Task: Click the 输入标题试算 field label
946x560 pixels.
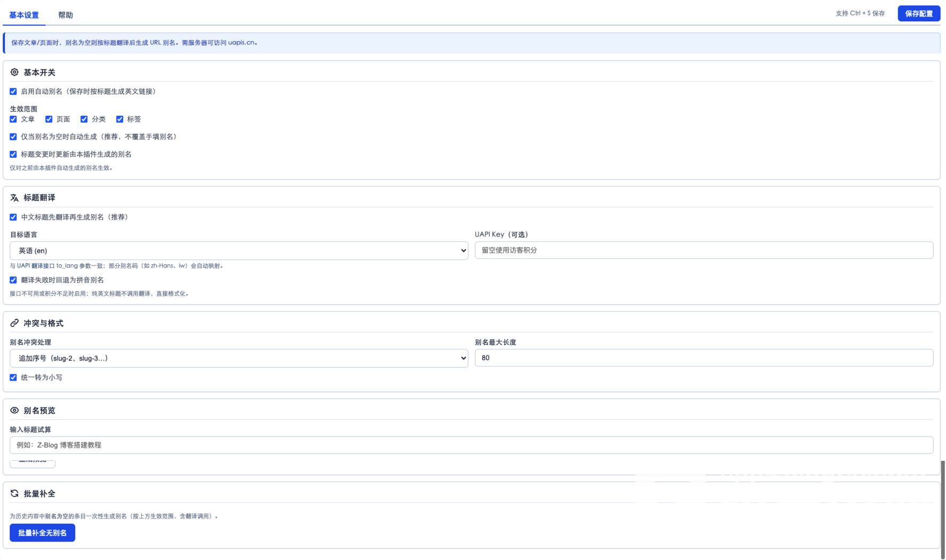Action: (x=30, y=429)
